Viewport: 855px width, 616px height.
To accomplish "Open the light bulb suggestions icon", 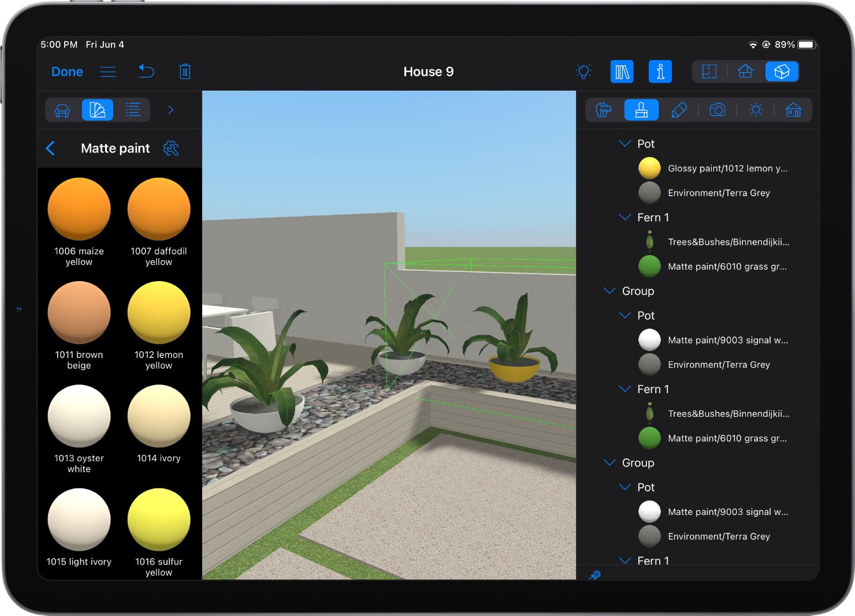I will [x=584, y=72].
